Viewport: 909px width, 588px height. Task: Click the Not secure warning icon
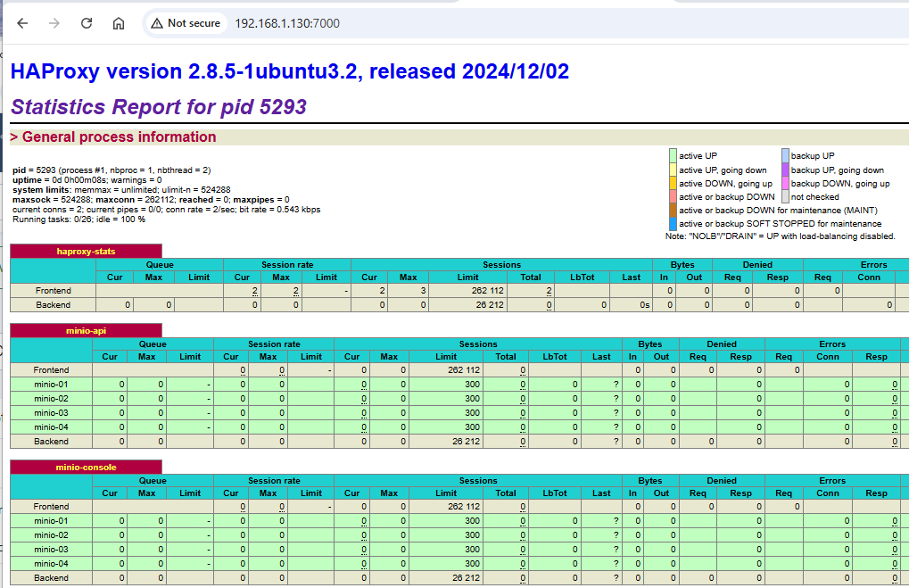(x=157, y=23)
